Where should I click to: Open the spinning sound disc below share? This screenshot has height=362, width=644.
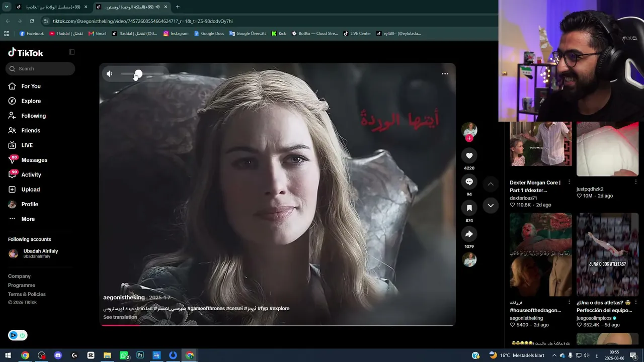tap(469, 259)
